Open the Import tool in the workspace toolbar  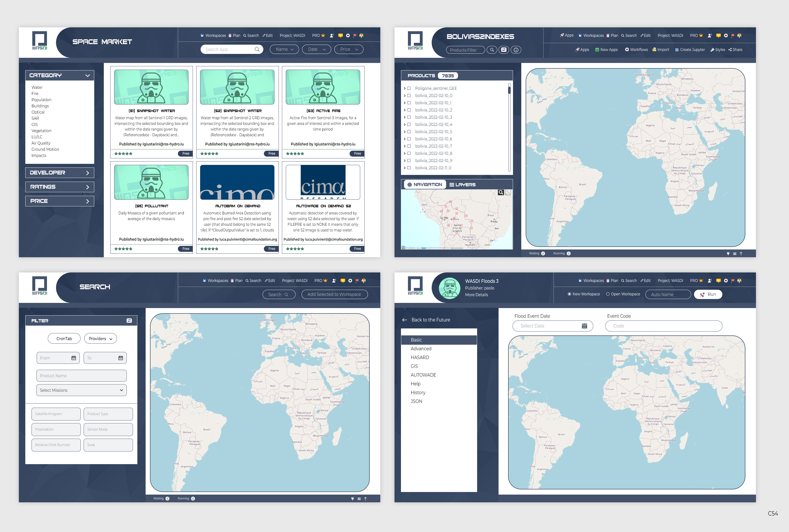coord(661,50)
